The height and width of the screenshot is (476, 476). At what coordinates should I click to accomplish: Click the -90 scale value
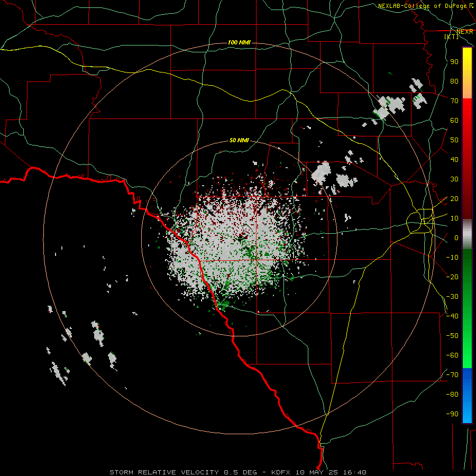[452, 414]
